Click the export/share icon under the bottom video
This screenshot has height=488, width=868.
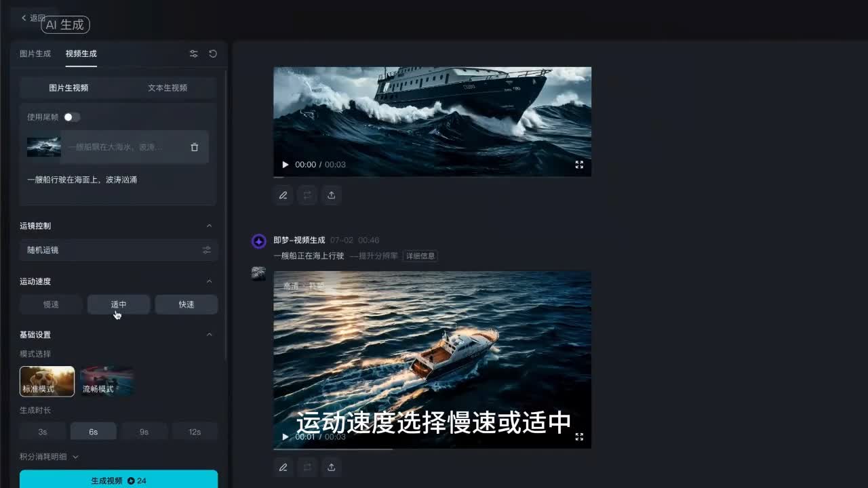332,467
